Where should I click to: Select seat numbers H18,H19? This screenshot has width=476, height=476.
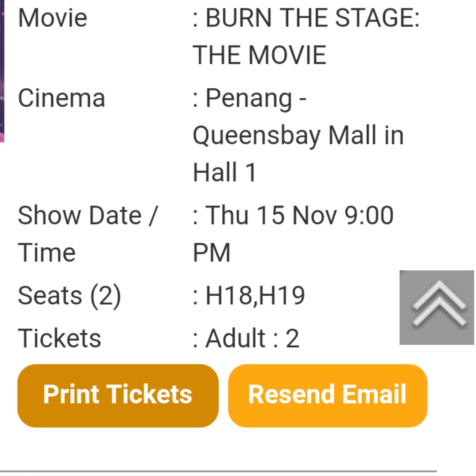[x=255, y=295]
